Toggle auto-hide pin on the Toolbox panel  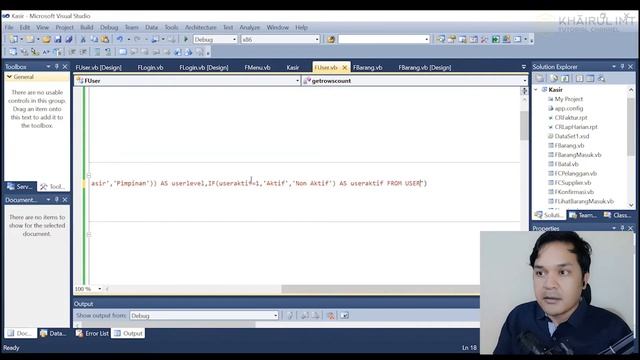57,67
